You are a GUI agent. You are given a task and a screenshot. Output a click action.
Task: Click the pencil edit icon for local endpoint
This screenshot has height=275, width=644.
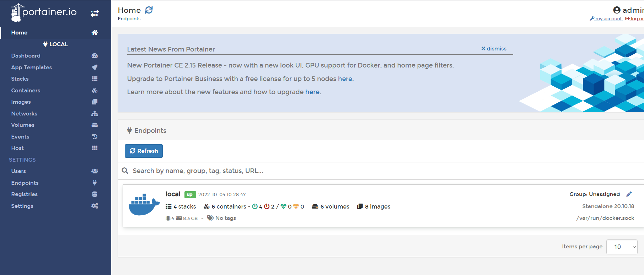[629, 194]
